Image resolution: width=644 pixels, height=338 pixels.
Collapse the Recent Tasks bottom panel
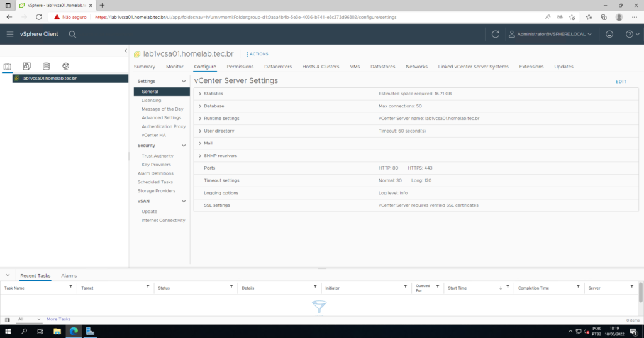(x=8, y=275)
